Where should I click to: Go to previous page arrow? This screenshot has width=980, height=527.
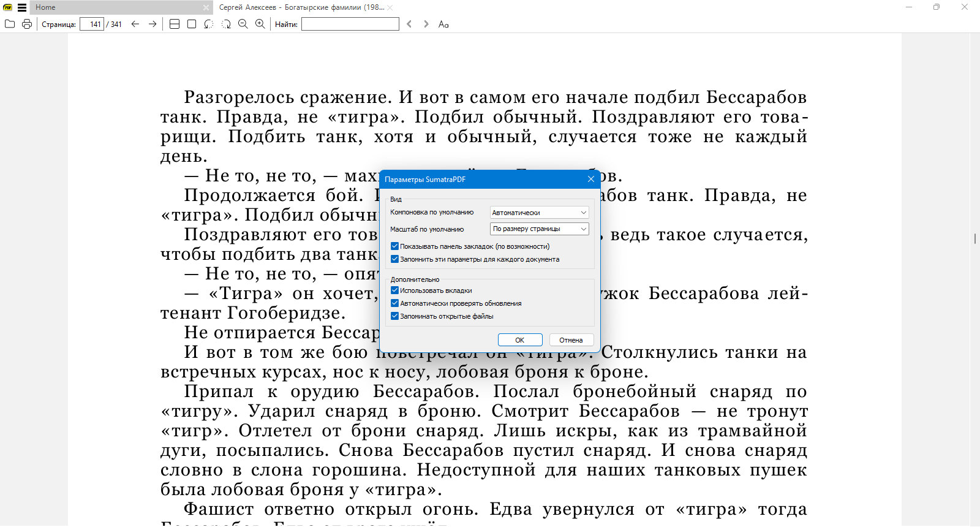pos(135,24)
